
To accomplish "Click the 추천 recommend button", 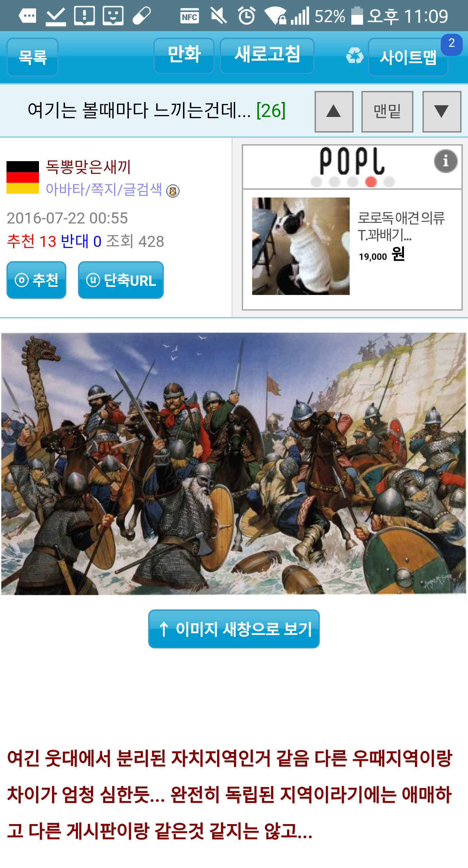I will tap(36, 280).
